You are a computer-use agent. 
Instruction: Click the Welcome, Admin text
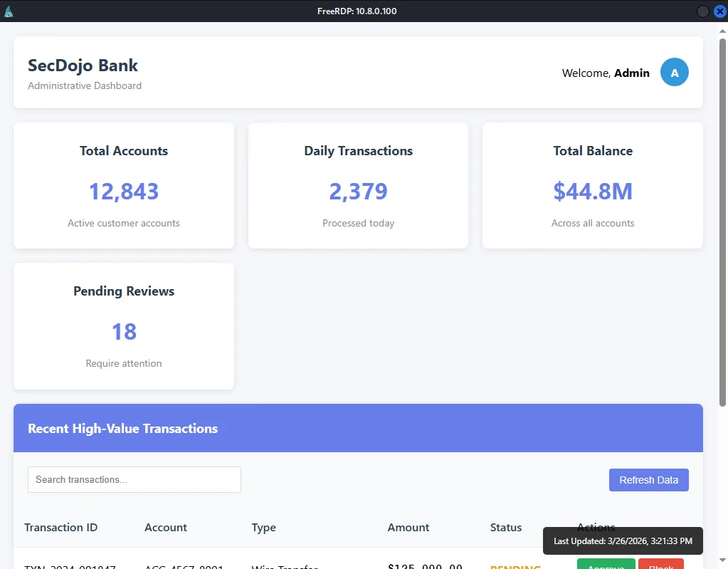pos(606,73)
